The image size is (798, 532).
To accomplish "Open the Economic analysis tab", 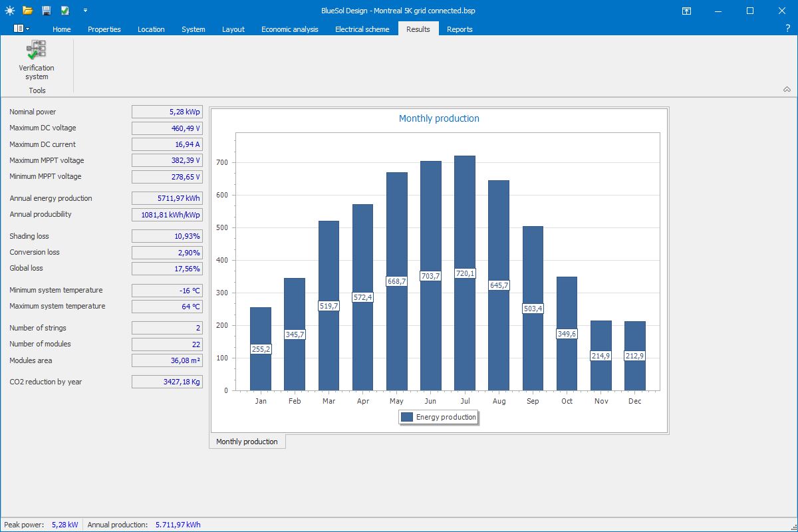I will point(290,29).
